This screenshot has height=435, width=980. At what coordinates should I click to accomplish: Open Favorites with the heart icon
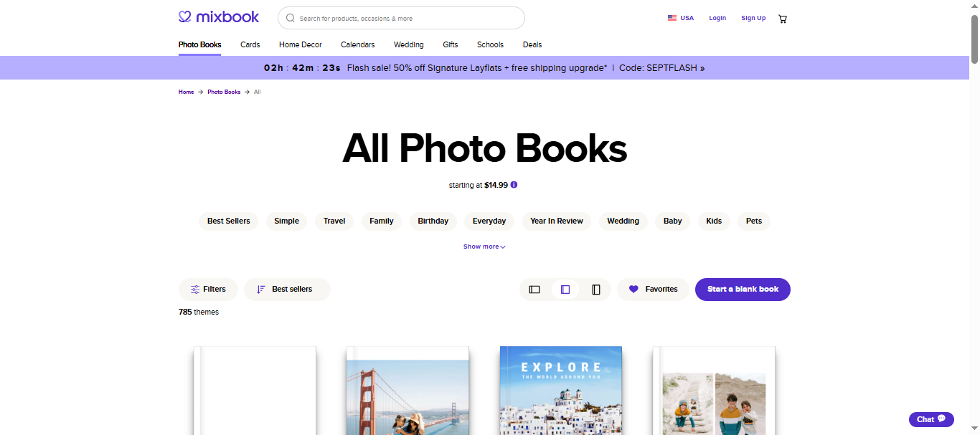(653, 290)
